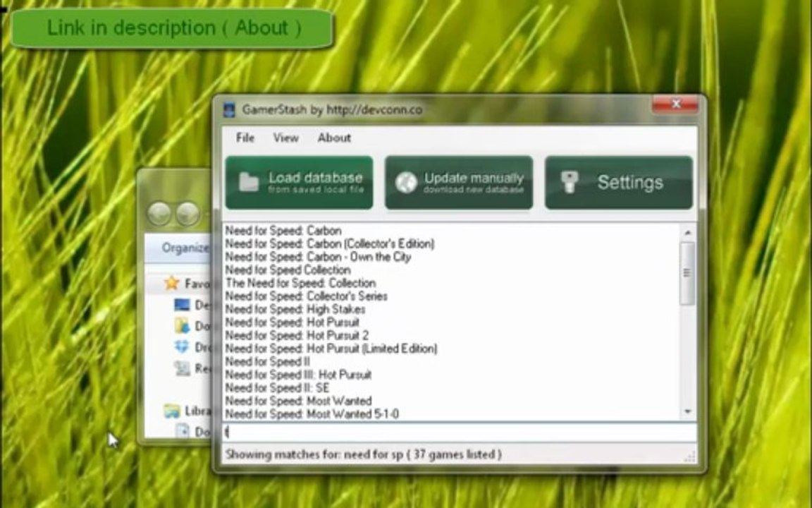Click the Desktop icon in Explorer sidebar
Image resolution: width=812 pixels, height=508 pixels.
(x=182, y=305)
